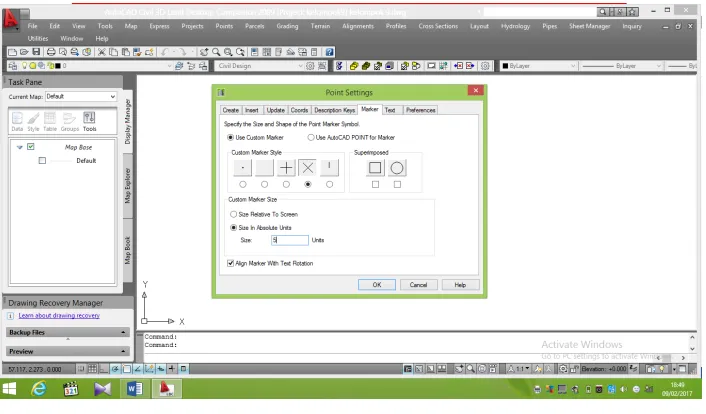Screen dimensions: 706x414
Task: Click the Table icon in Task Pane
Action: [50, 122]
